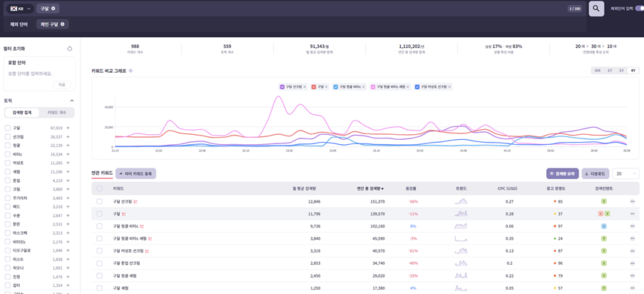Switch to the 키워드 개수 tab

click(57, 113)
